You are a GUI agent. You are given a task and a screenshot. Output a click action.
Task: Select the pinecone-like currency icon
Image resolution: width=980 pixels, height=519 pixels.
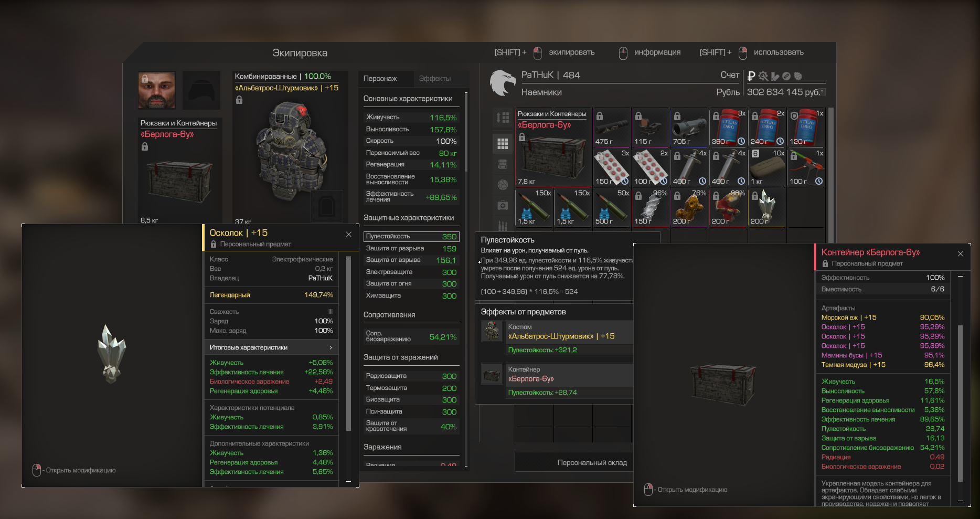[x=798, y=76]
